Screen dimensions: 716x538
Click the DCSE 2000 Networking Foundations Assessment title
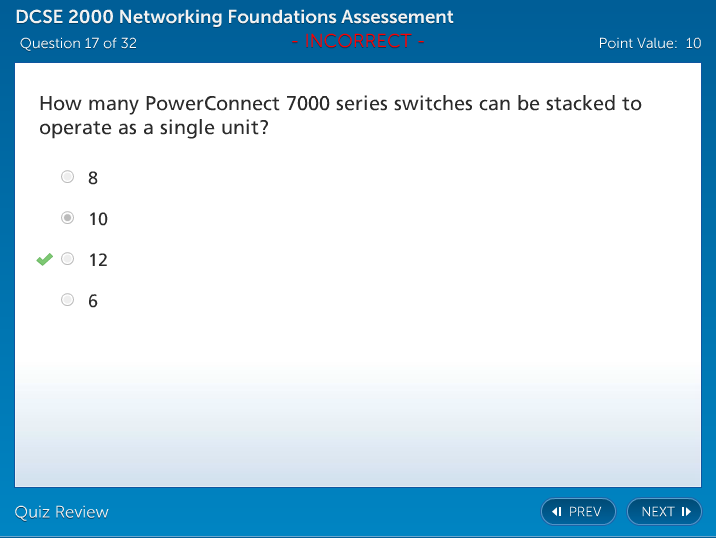pyautogui.click(x=234, y=17)
